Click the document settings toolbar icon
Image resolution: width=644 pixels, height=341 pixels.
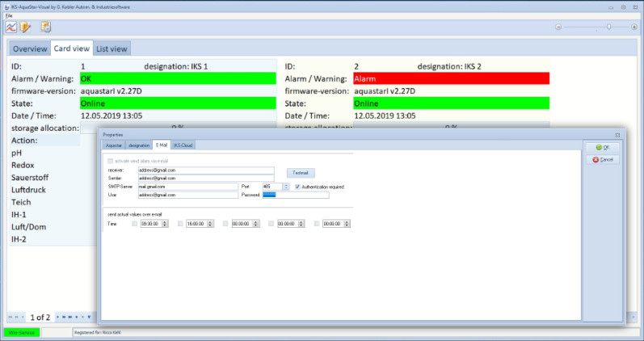[x=46, y=27]
